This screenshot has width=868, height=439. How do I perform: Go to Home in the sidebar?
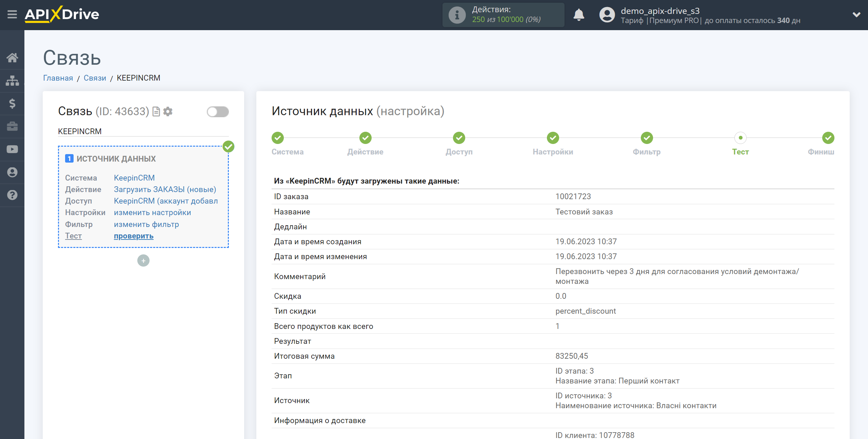(x=12, y=58)
